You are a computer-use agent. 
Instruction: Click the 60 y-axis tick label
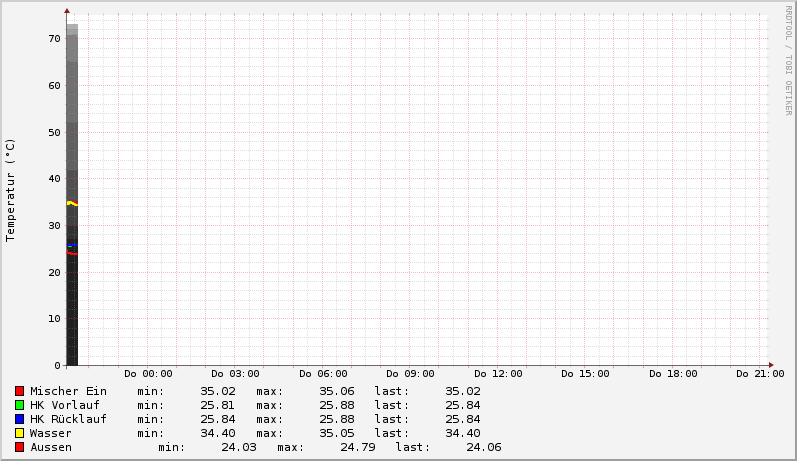[54, 85]
